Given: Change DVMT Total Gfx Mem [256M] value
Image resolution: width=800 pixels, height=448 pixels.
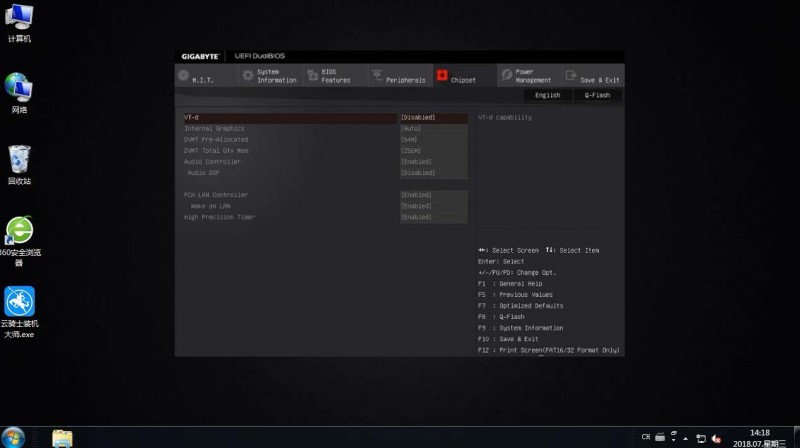Looking at the screenshot, I should click(434, 151).
